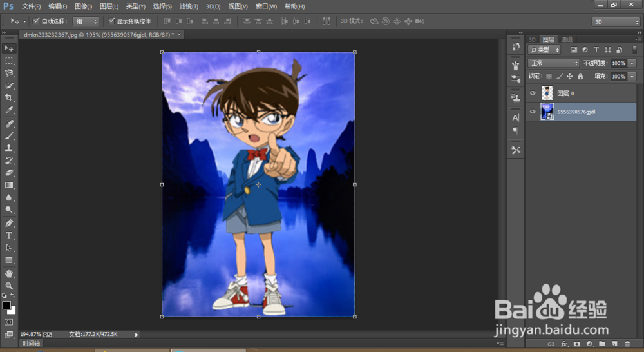The width and height of the screenshot is (644, 352).
Task: Expand the status bar info arrow
Action: (x=137, y=335)
